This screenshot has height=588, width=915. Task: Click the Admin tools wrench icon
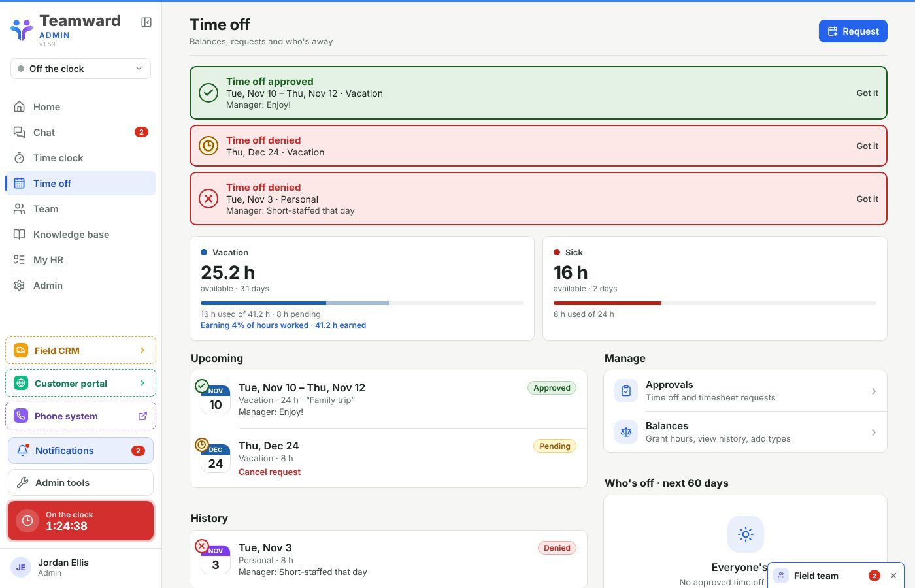(22, 483)
